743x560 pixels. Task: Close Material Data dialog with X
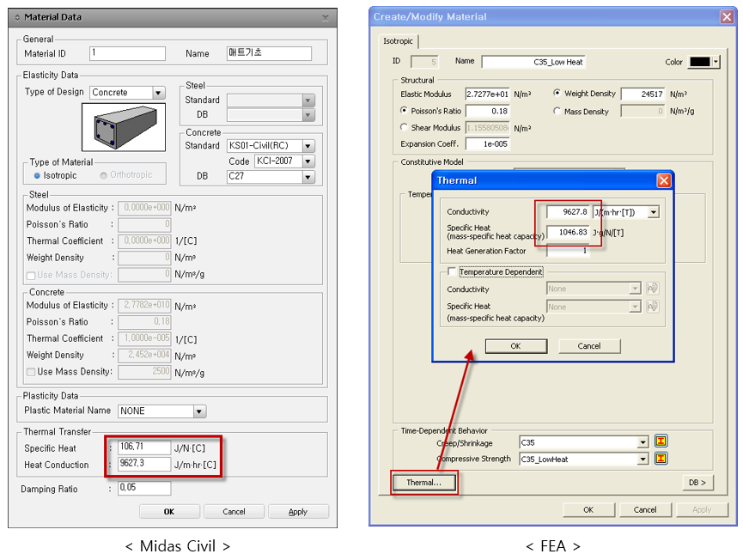click(325, 18)
